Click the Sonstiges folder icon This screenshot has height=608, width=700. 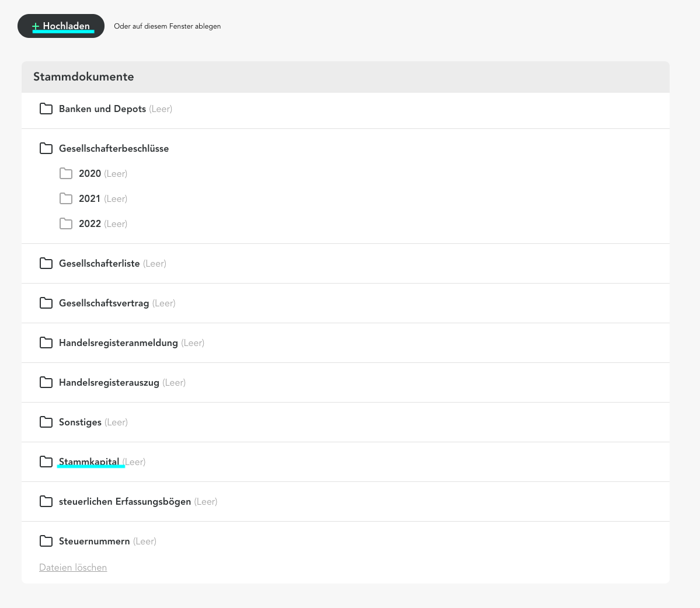(x=46, y=422)
